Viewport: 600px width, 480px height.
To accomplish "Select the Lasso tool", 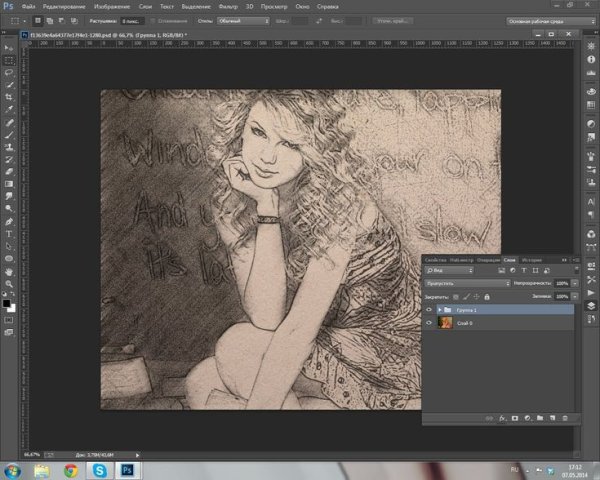I will [x=9, y=73].
